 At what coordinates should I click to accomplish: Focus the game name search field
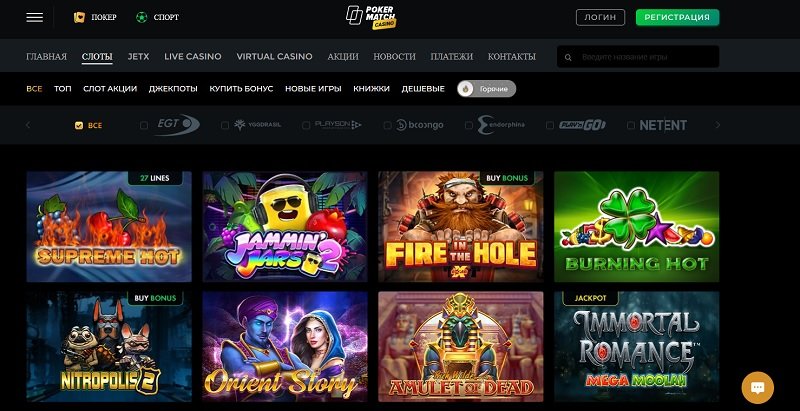638,57
